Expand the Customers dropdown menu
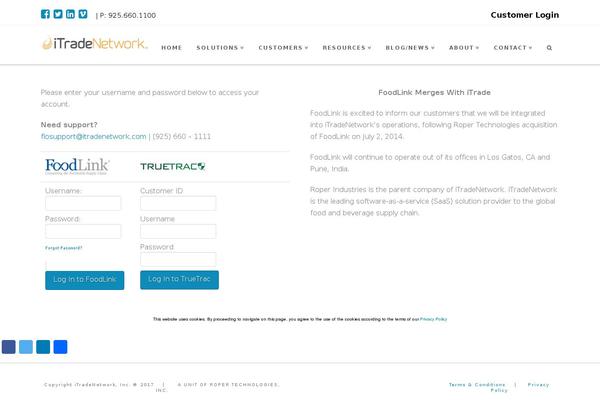The height and width of the screenshot is (400, 600). point(283,48)
